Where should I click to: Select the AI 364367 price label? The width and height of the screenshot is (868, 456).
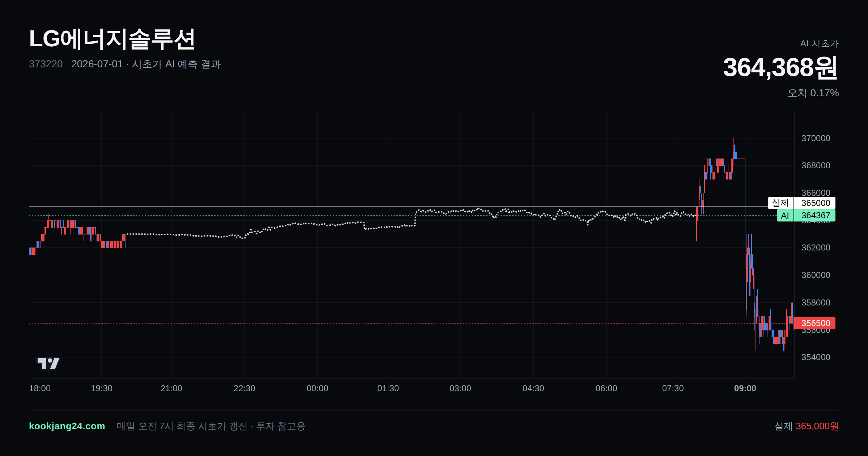pyautogui.click(x=806, y=215)
